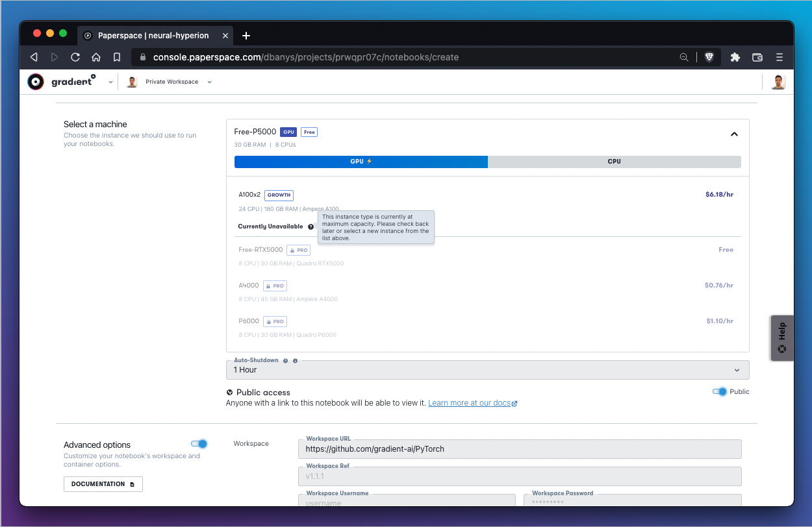Open the Auto-Shutdown 1 Hour dropdown

click(488, 370)
